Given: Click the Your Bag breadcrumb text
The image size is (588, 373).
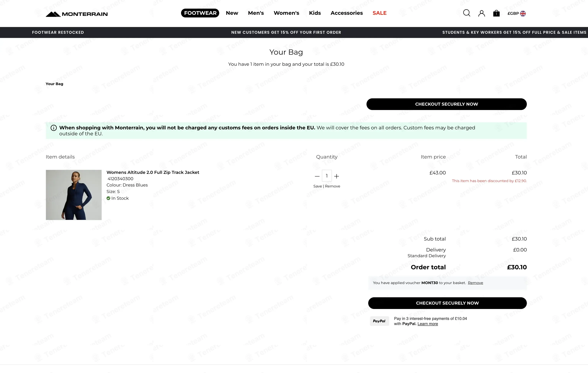Looking at the screenshot, I should (54, 84).
